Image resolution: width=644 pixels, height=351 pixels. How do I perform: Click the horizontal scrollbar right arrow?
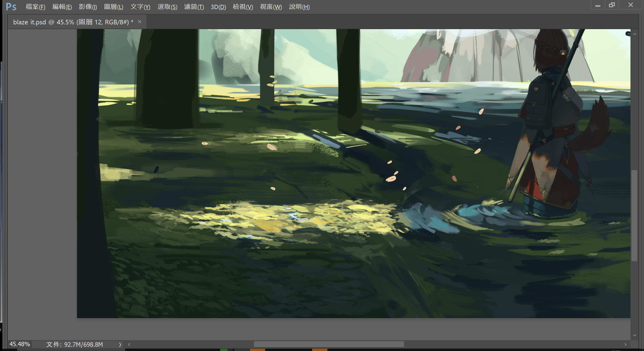click(x=625, y=344)
